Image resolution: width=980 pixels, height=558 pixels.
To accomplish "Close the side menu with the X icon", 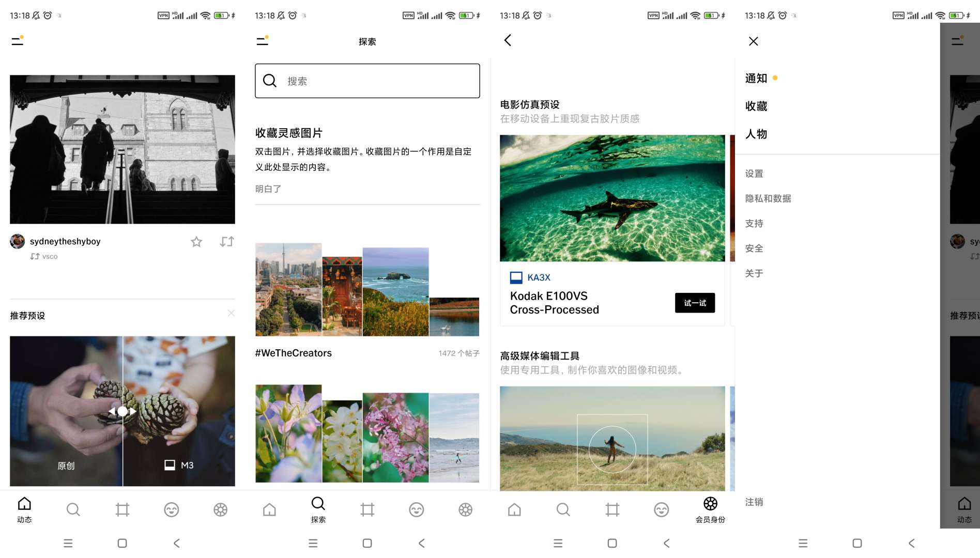I will (x=754, y=41).
